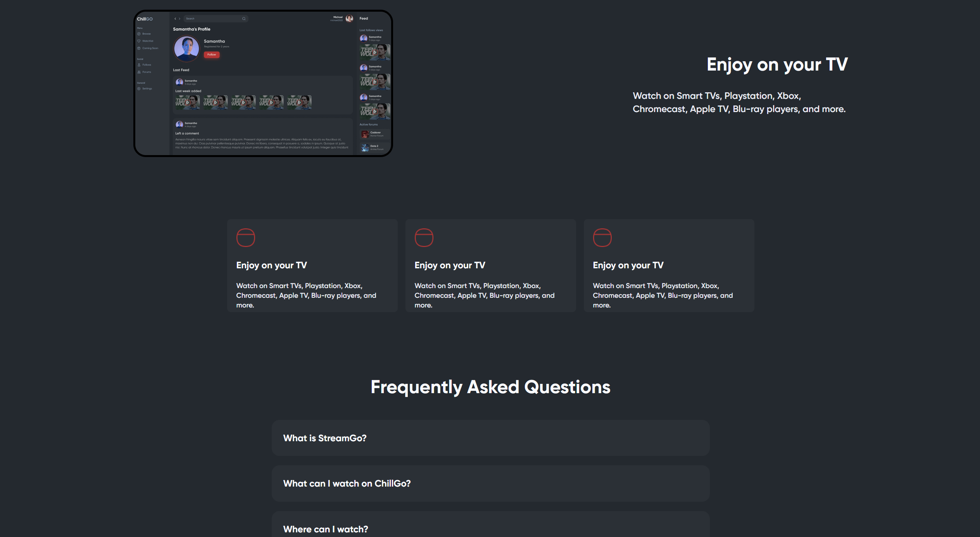Click the Settings gear icon in sidebar
Image resolution: width=980 pixels, height=537 pixels.
click(139, 89)
